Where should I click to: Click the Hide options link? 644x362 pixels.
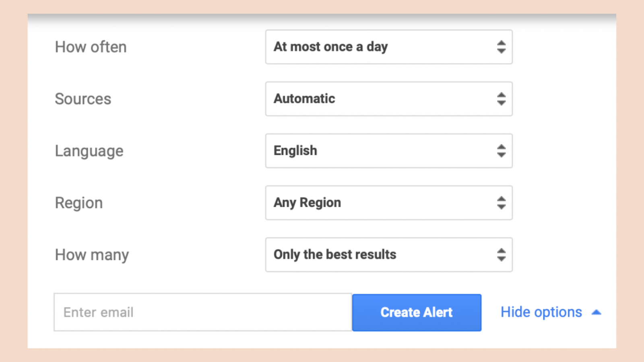[x=541, y=313]
